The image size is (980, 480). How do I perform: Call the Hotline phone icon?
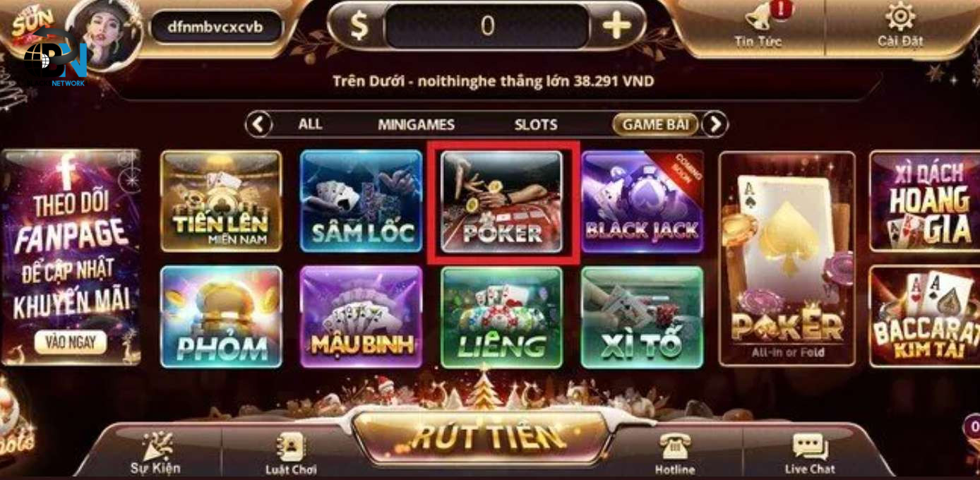[674, 446]
